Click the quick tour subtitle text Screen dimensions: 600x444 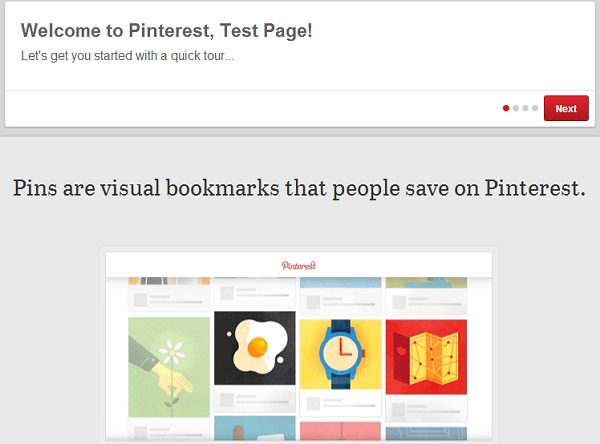[127, 56]
